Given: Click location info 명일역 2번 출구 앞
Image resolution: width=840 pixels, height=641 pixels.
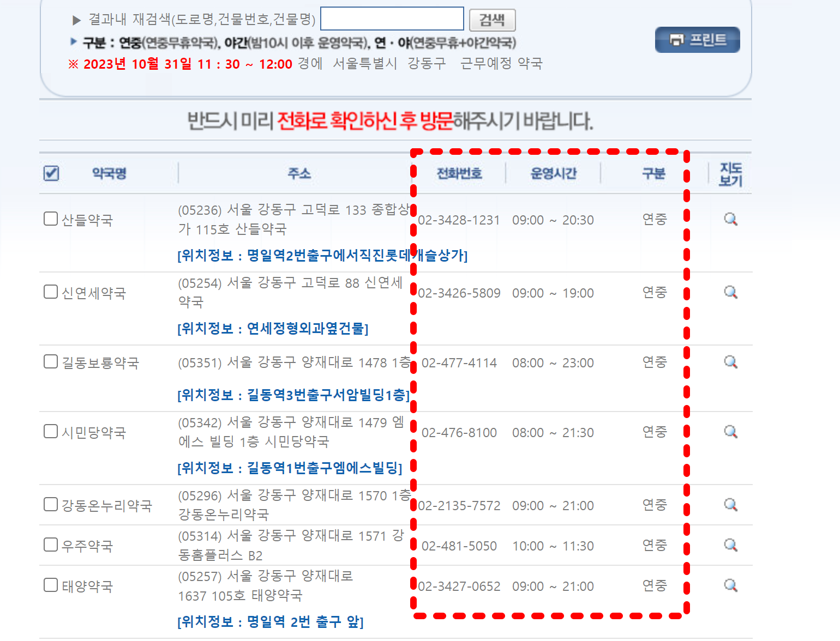Looking at the screenshot, I should (x=271, y=621).
